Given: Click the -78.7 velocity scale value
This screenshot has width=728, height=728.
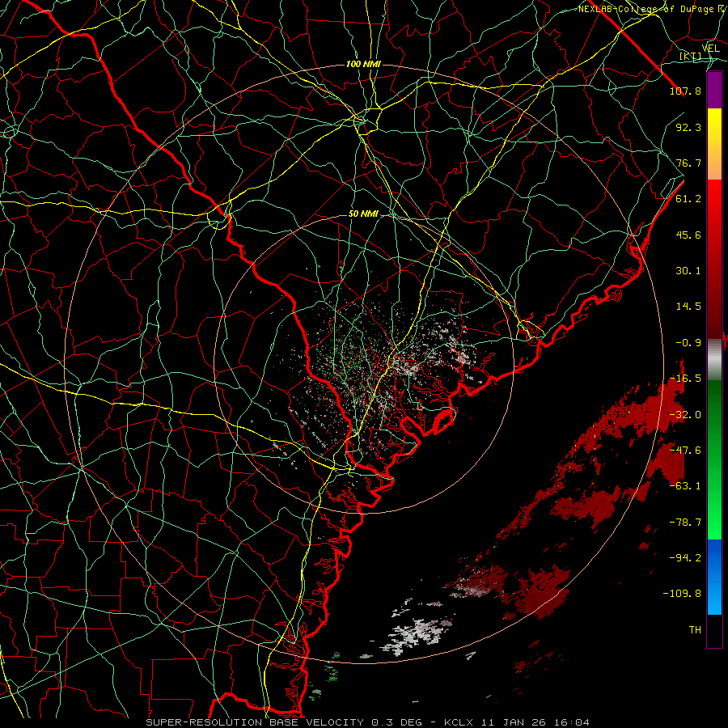Looking at the screenshot, I should pyautogui.click(x=685, y=523).
